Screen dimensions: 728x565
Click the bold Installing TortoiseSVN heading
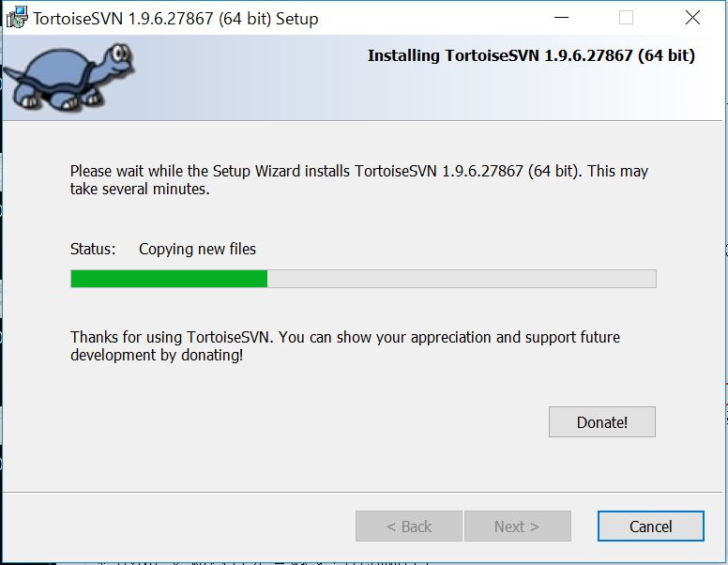pyautogui.click(x=531, y=55)
